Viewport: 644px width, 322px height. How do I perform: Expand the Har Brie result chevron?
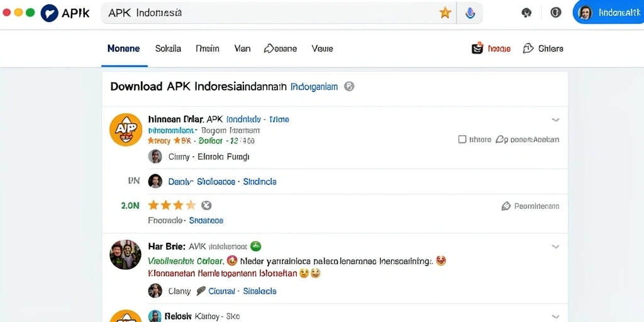click(555, 247)
